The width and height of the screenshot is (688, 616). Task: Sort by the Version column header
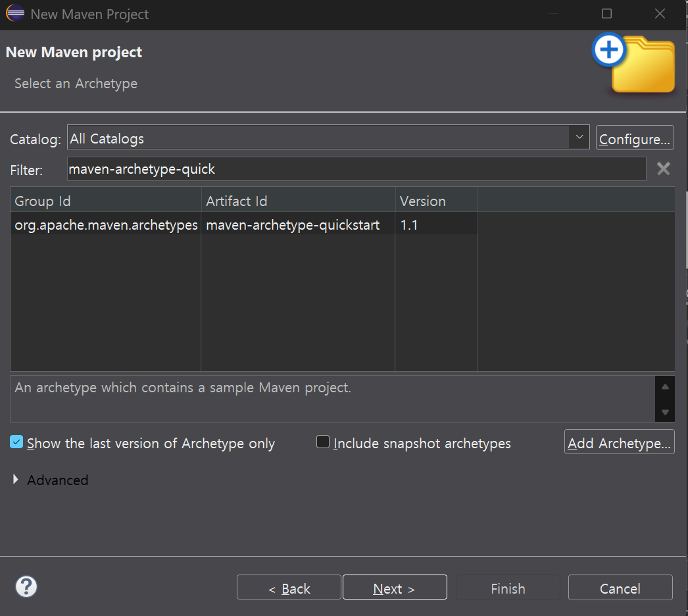pyautogui.click(x=436, y=201)
